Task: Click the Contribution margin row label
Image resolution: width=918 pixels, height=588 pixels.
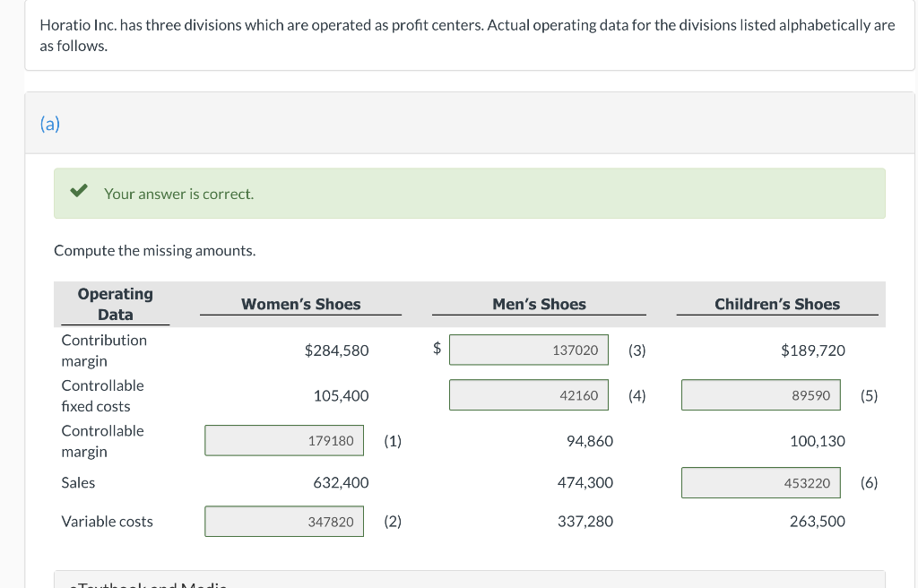Action: 103,350
